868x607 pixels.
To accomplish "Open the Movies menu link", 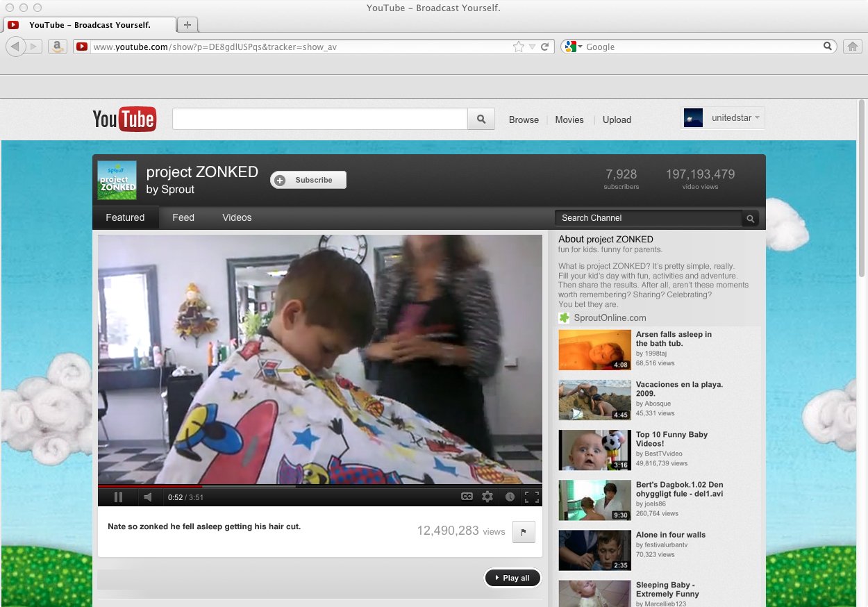I will (569, 119).
